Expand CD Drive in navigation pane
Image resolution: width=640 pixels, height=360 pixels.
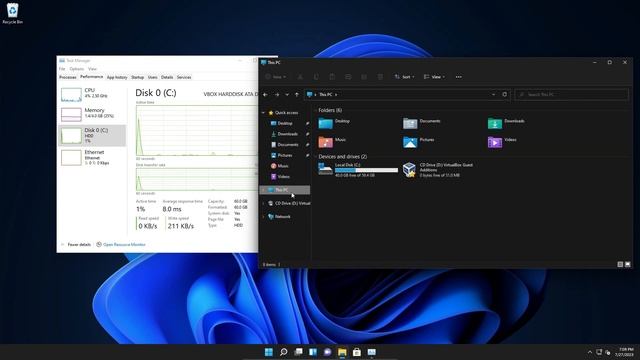[263, 203]
